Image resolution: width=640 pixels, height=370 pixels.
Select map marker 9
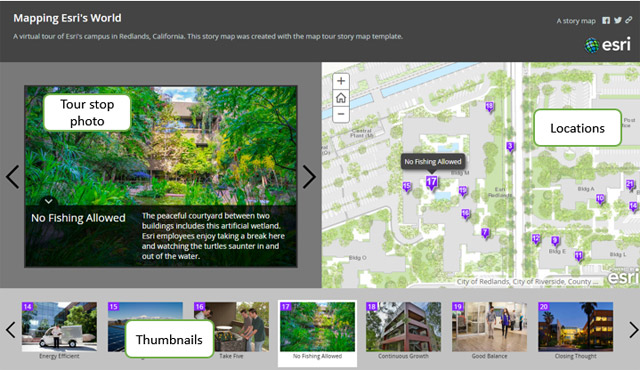pos(555,241)
